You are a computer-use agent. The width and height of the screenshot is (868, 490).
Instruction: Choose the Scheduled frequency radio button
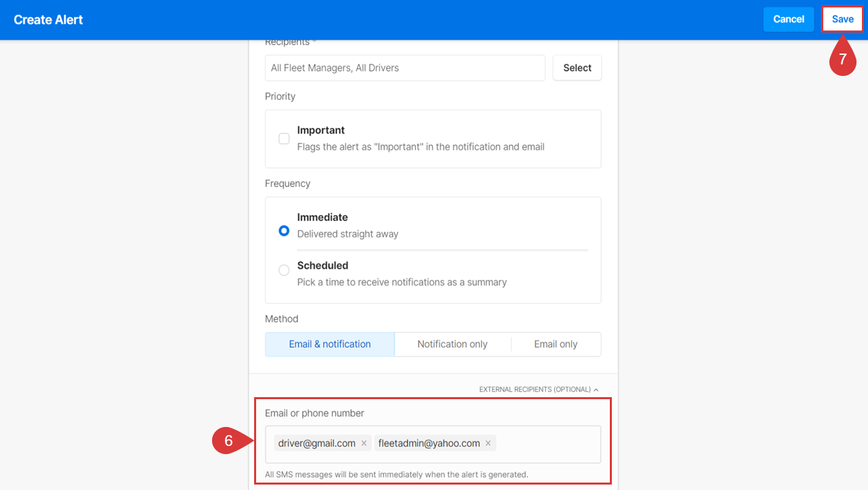[285, 270]
